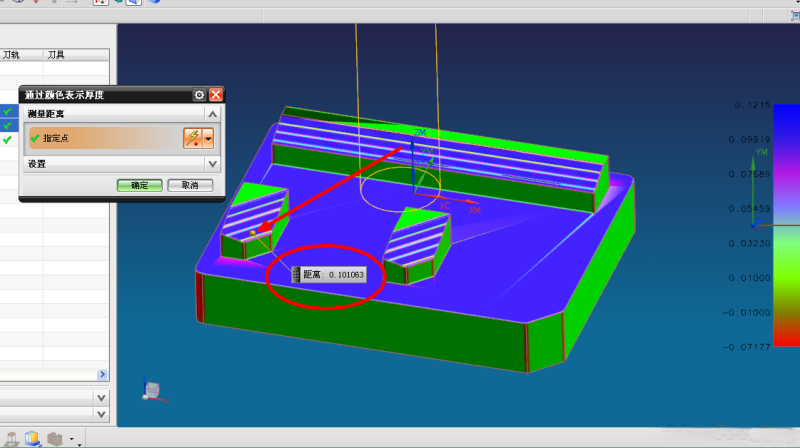Close the thickness-by-color dialog
Image resolution: width=800 pixels, height=448 pixels.
point(215,95)
